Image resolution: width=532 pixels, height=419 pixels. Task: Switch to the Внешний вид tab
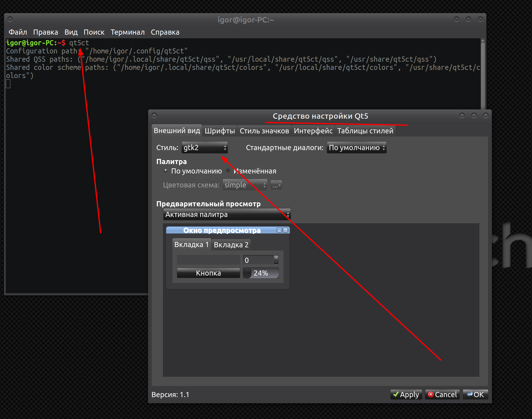[177, 131]
